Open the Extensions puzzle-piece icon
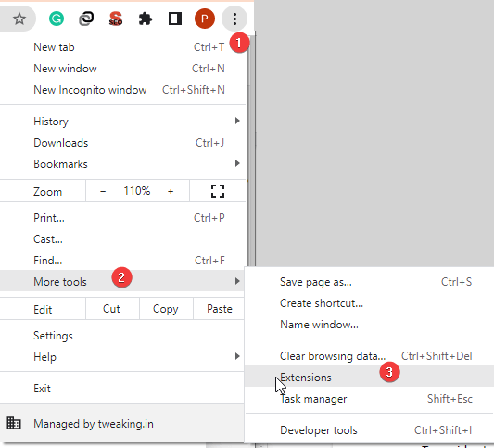Screen dimensions: 494x448 click(x=146, y=19)
